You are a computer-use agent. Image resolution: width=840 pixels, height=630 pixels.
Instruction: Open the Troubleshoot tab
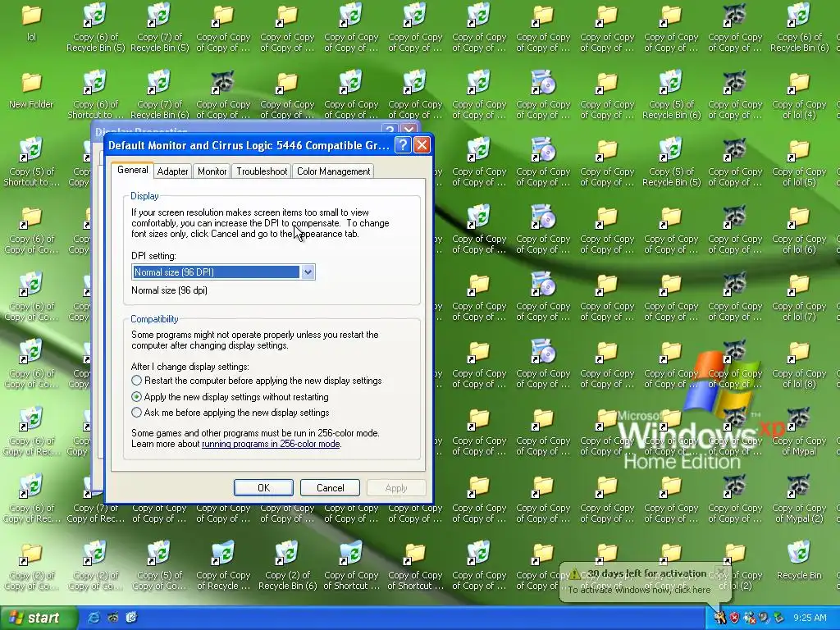pyautogui.click(x=262, y=171)
